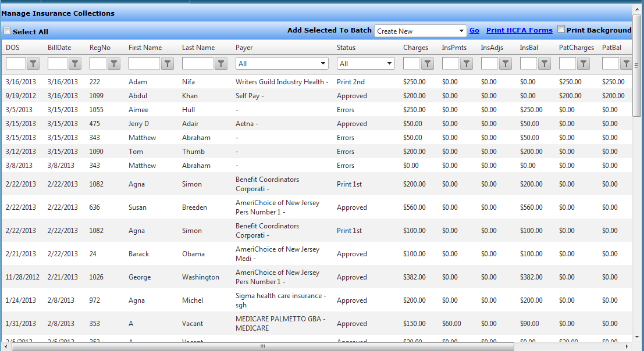Click the InsBal column filter icon

pyautogui.click(x=545, y=63)
